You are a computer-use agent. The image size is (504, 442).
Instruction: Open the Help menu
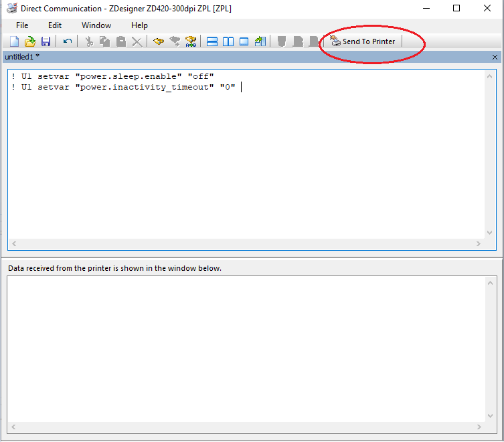pyautogui.click(x=139, y=25)
